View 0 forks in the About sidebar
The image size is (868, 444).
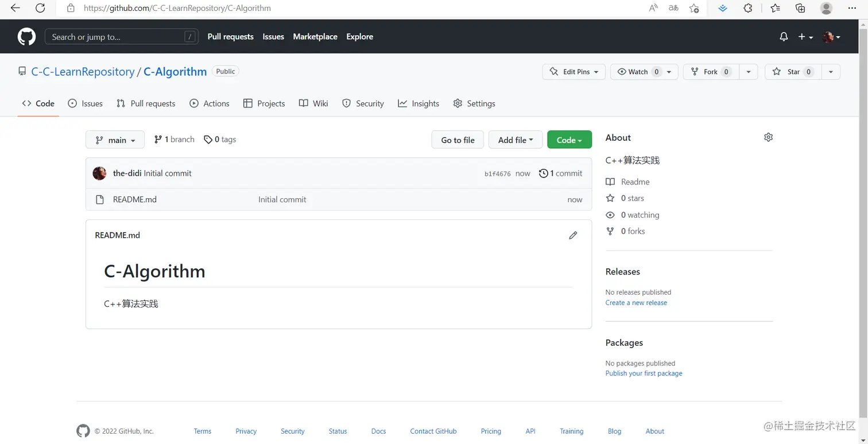point(626,231)
